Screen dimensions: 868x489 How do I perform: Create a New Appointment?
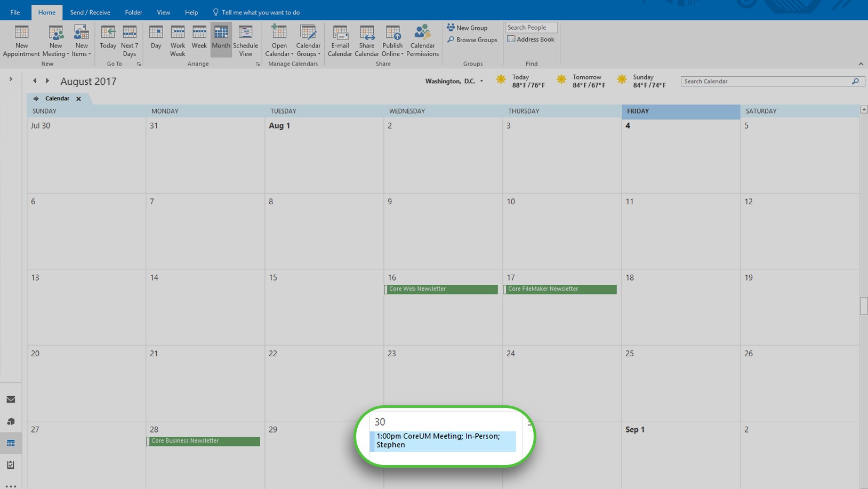pyautogui.click(x=21, y=40)
